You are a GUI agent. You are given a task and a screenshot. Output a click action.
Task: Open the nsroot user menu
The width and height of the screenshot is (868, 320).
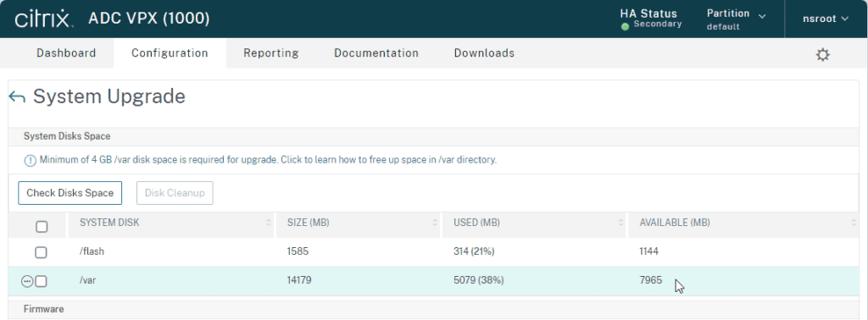(x=826, y=19)
